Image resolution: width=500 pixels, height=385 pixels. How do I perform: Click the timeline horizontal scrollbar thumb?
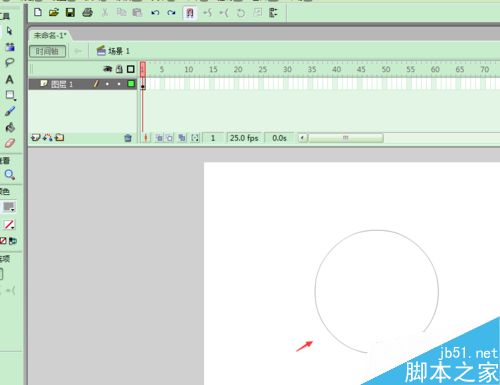pyautogui.click(x=346, y=138)
